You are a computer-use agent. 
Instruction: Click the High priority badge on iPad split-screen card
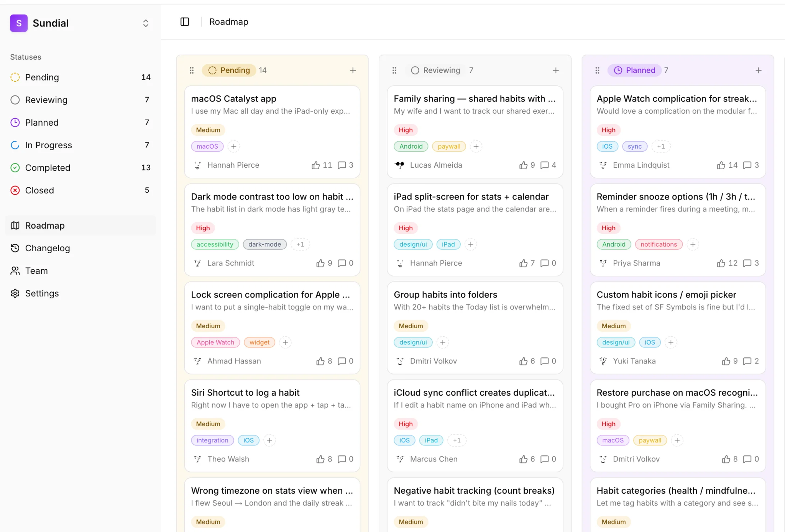coord(406,228)
